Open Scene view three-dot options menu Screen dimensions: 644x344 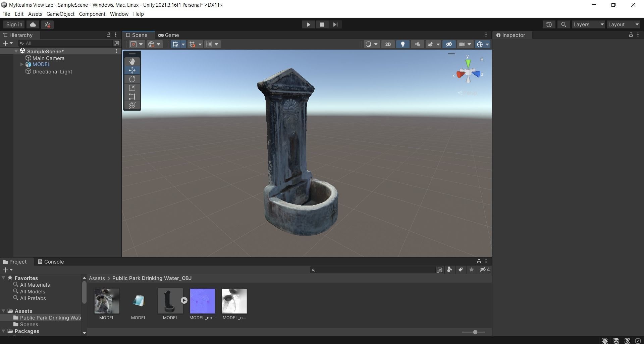pyautogui.click(x=486, y=35)
